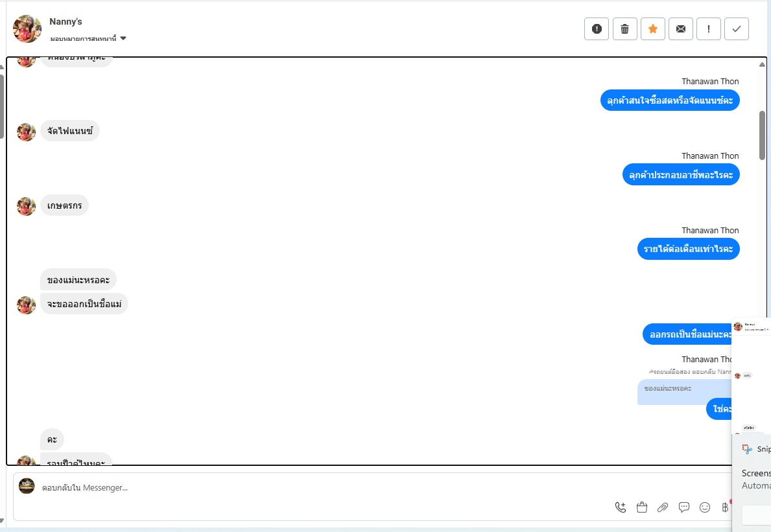Open saved replies speech bubble icon
The image size is (771, 532).
coord(683,507)
